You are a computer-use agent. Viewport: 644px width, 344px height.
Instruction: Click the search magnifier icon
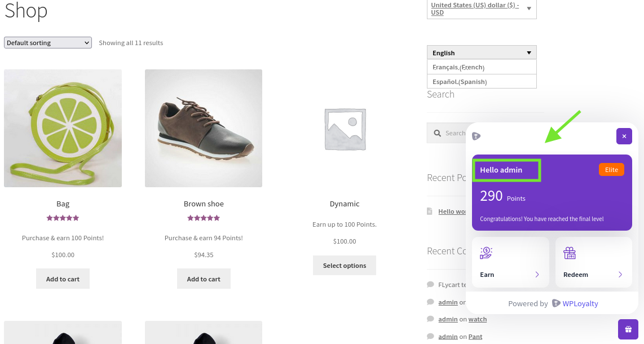(437, 133)
